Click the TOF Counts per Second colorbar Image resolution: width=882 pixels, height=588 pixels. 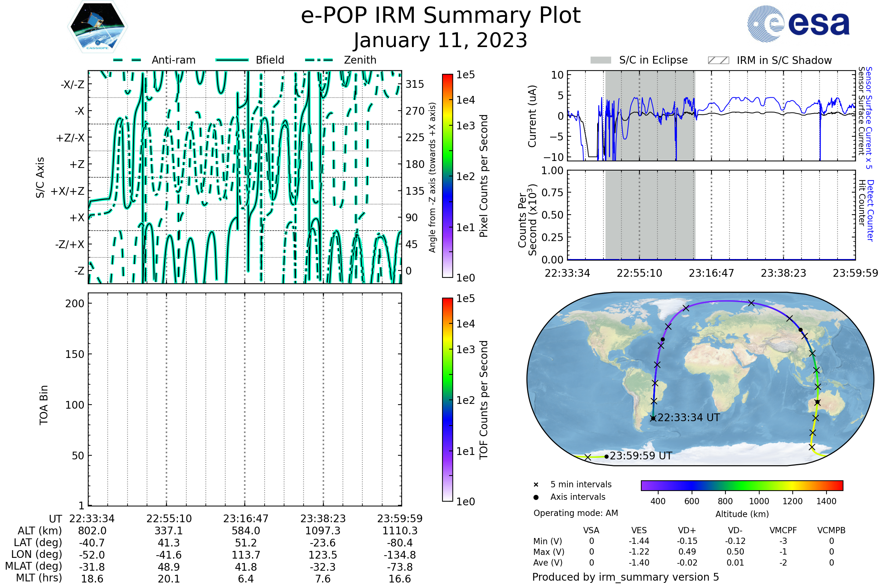(447, 399)
